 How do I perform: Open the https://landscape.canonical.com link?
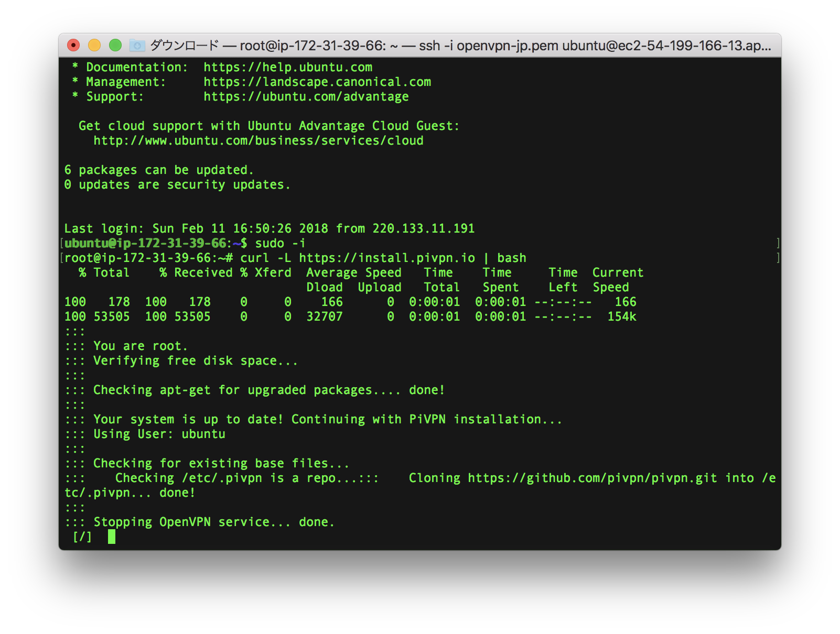(317, 82)
